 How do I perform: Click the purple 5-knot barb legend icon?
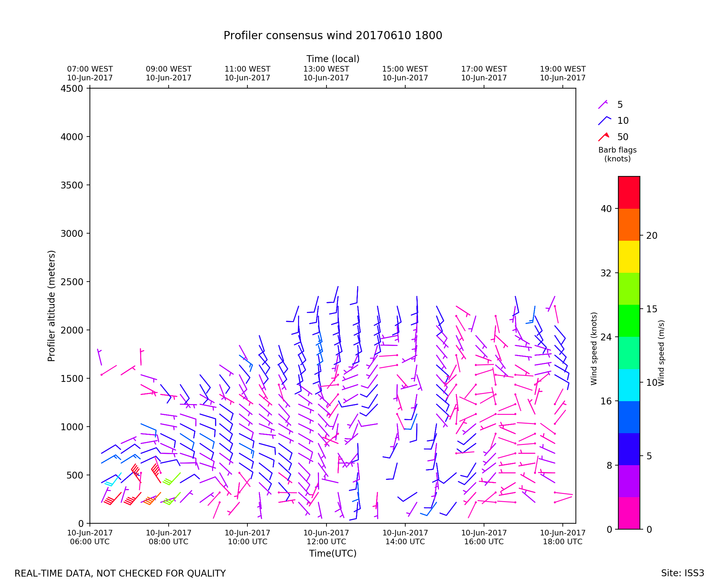click(x=603, y=104)
